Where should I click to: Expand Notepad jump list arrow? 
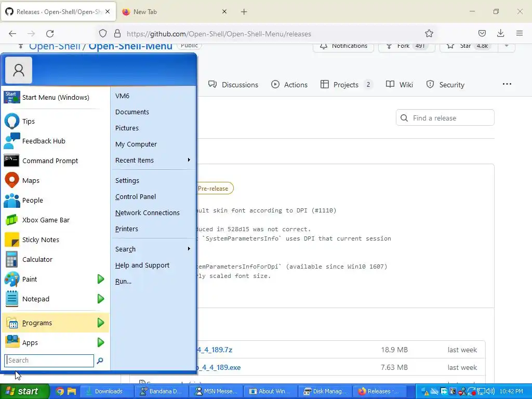point(101,299)
